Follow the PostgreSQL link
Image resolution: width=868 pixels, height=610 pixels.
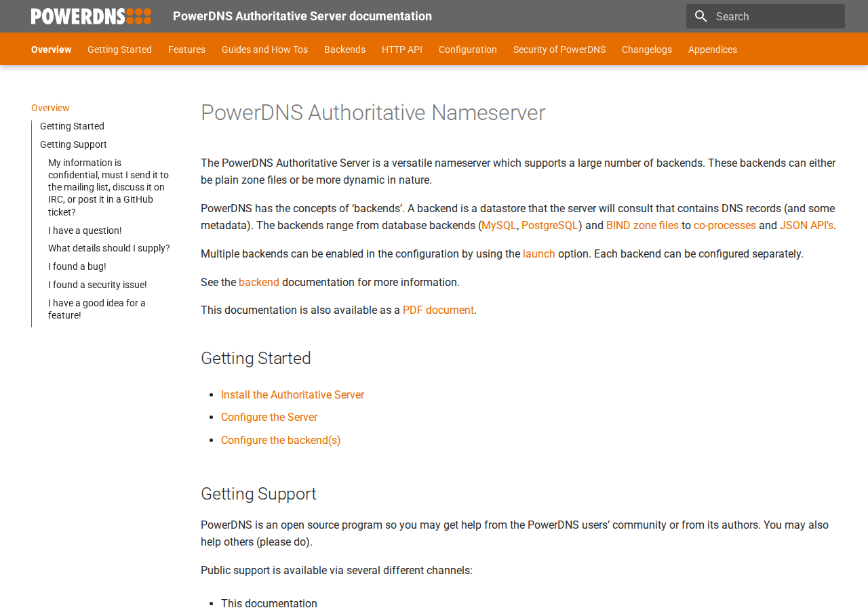point(550,225)
